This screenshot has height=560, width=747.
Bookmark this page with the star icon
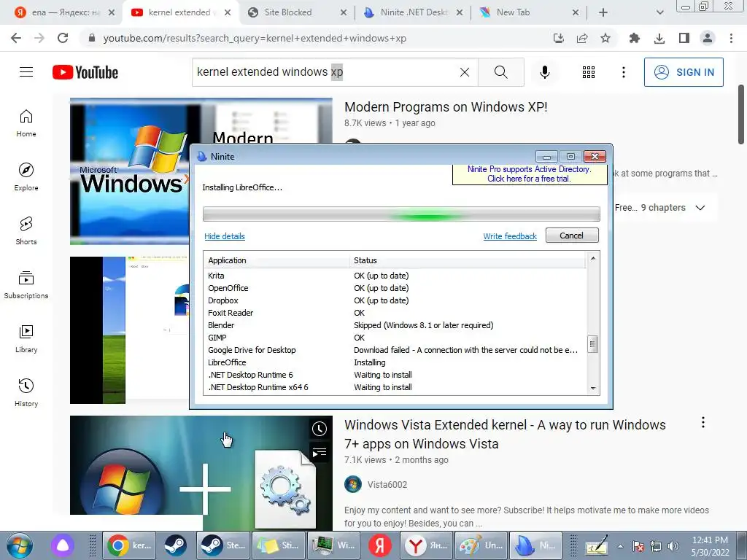[x=605, y=38]
